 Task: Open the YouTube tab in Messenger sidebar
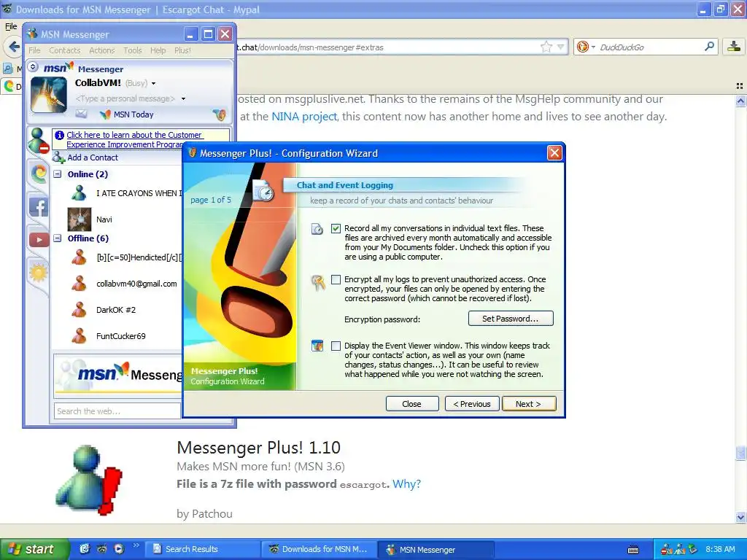[39, 239]
